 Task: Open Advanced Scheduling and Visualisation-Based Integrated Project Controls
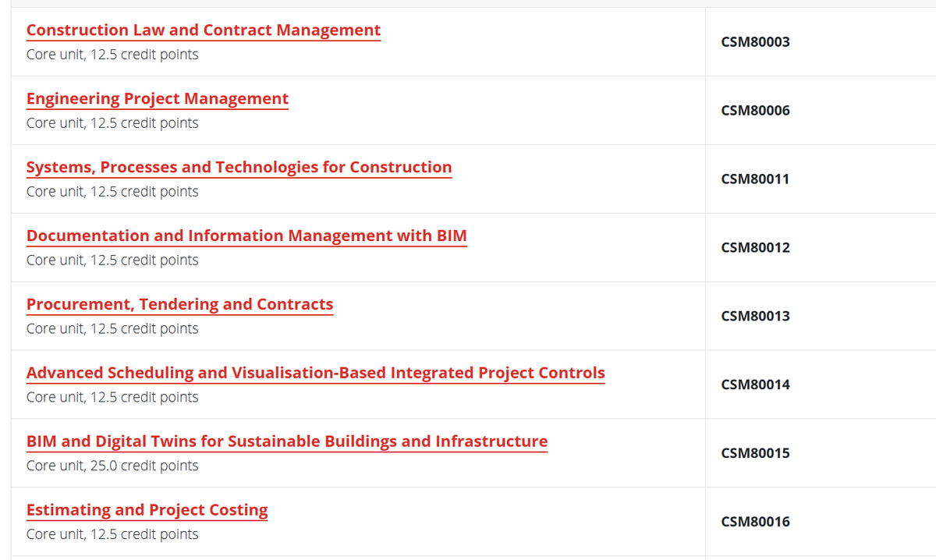click(315, 374)
